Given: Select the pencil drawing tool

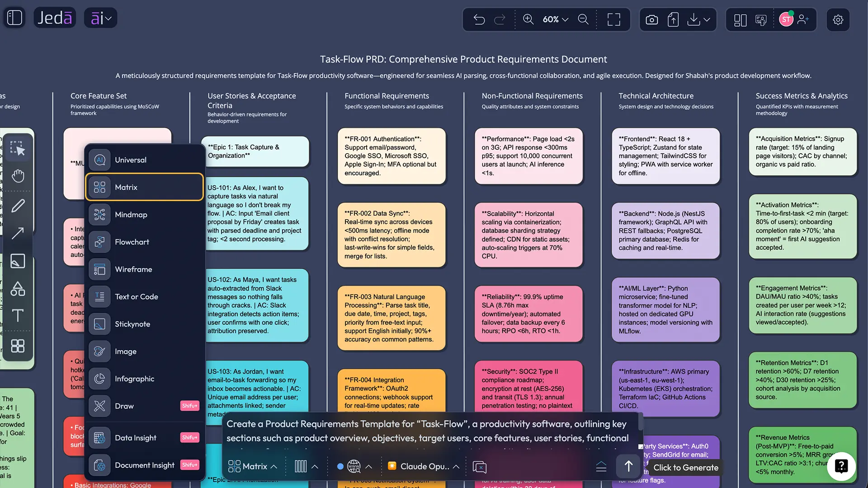Looking at the screenshot, I should tap(18, 206).
